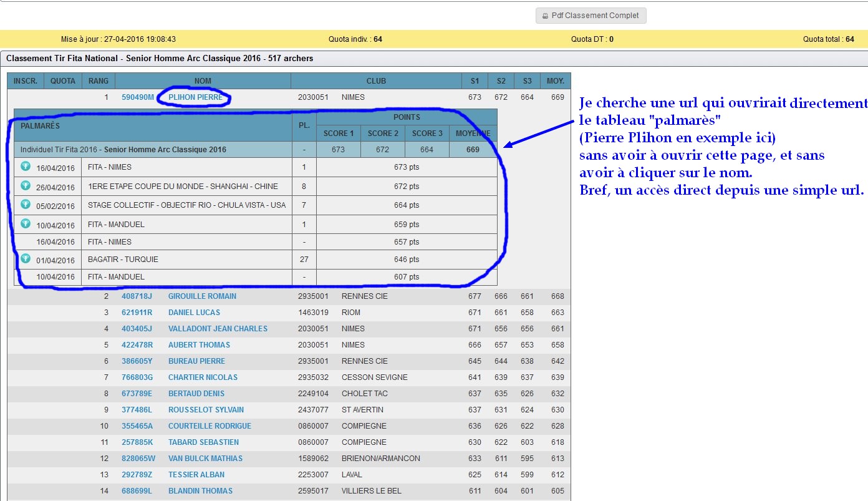Click the 'Individuel Tir Fita 2016' summary row
Viewport: 868px width, 501px height.
(x=256, y=150)
